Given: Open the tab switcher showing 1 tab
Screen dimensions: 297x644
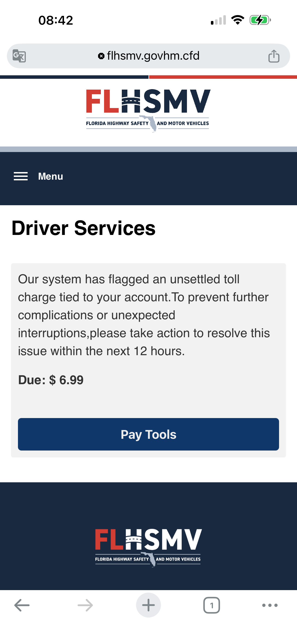Looking at the screenshot, I should pos(212,605).
